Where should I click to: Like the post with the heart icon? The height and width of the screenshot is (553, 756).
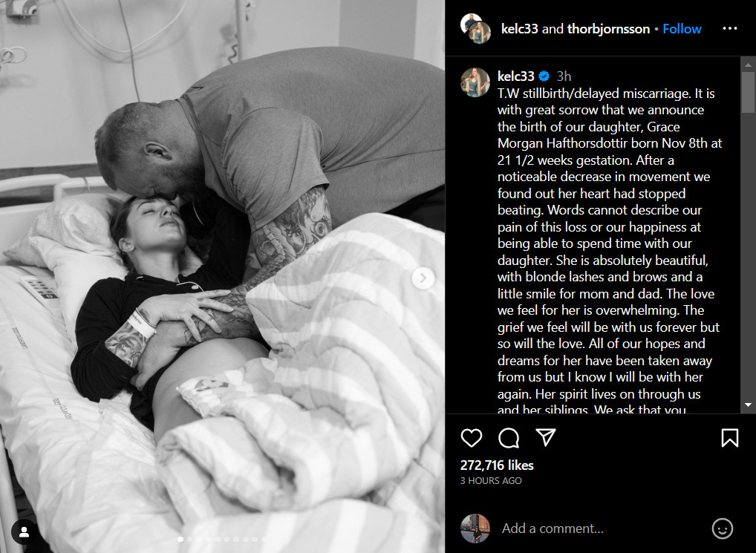point(471,438)
